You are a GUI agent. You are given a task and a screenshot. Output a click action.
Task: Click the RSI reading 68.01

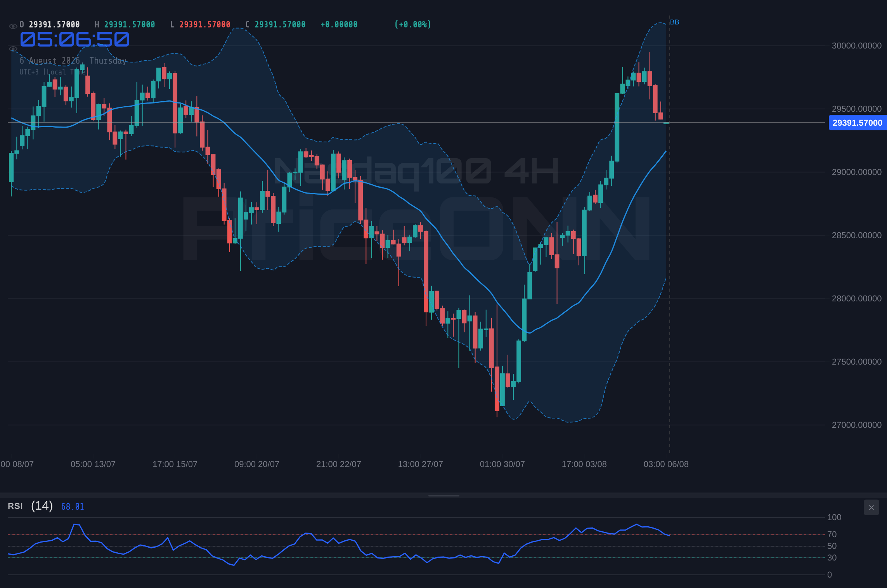tap(73, 507)
